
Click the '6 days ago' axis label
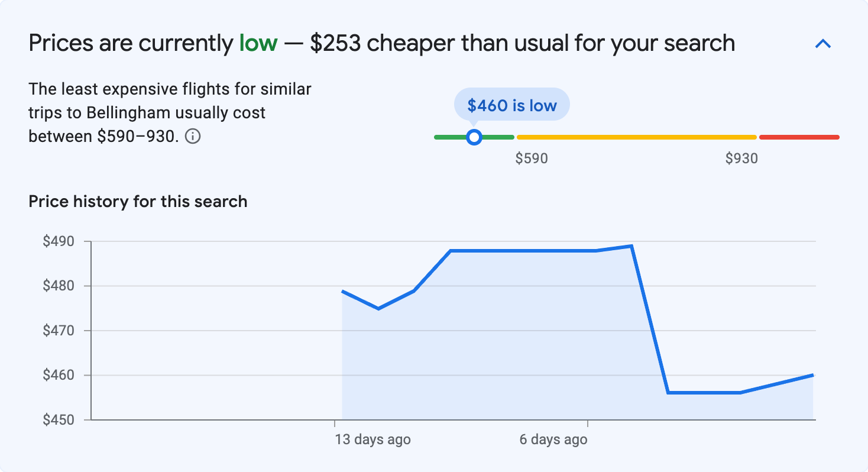tap(552, 439)
